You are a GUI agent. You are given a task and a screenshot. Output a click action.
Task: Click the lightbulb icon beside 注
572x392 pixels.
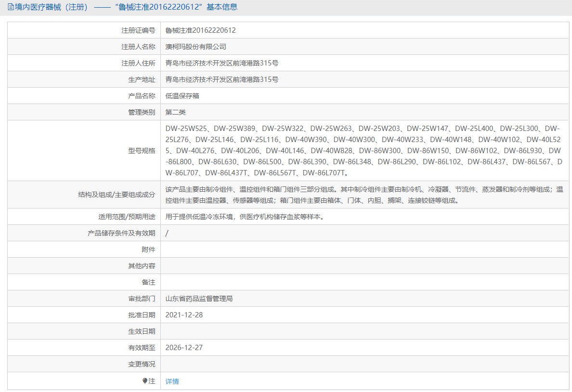pos(145,381)
